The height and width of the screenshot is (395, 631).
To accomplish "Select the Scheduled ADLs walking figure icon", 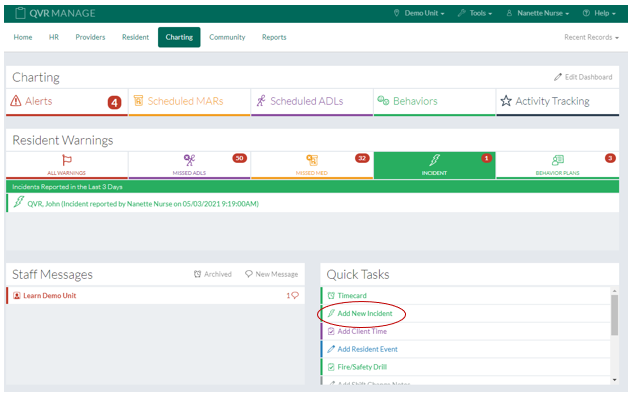I will tap(261, 101).
